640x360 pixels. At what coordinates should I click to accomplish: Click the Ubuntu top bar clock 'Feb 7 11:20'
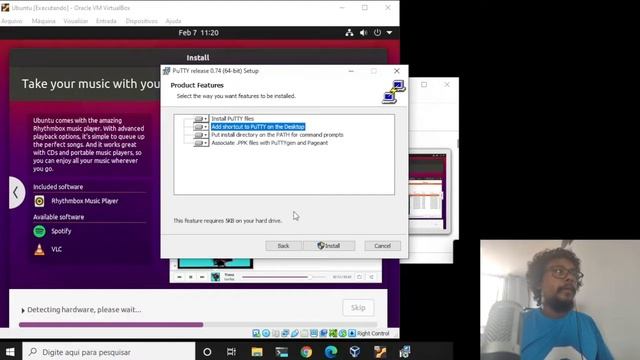[198, 33]
